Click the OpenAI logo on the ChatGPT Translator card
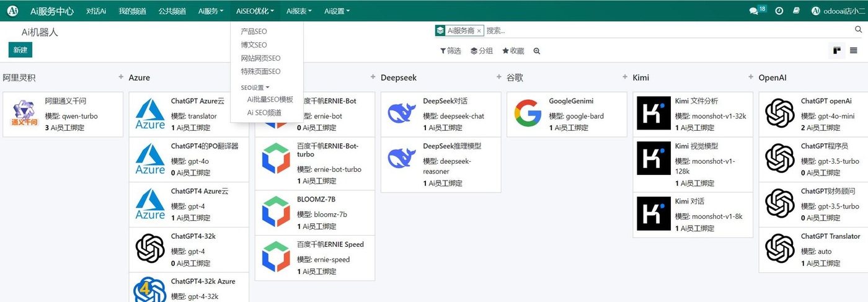Image resolution: width=868 pixels, height=302 pixels. [x=780, y=248]
